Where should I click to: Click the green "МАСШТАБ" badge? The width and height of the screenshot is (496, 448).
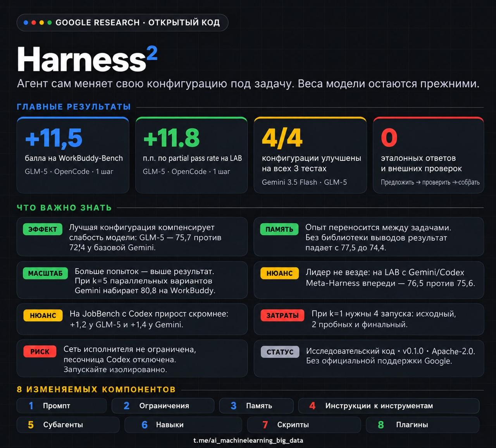45,273
